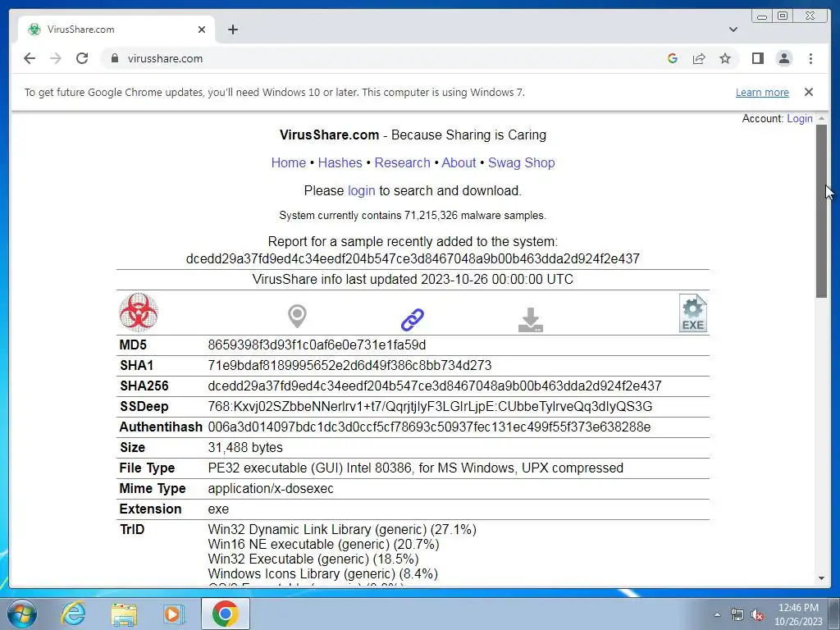This screenshot has height=630, width=840.
Task: Click the MD5 hash value 8659398f3d93f1c0af6e0e731e1fa59d
Action: click(x=317, y=345)
